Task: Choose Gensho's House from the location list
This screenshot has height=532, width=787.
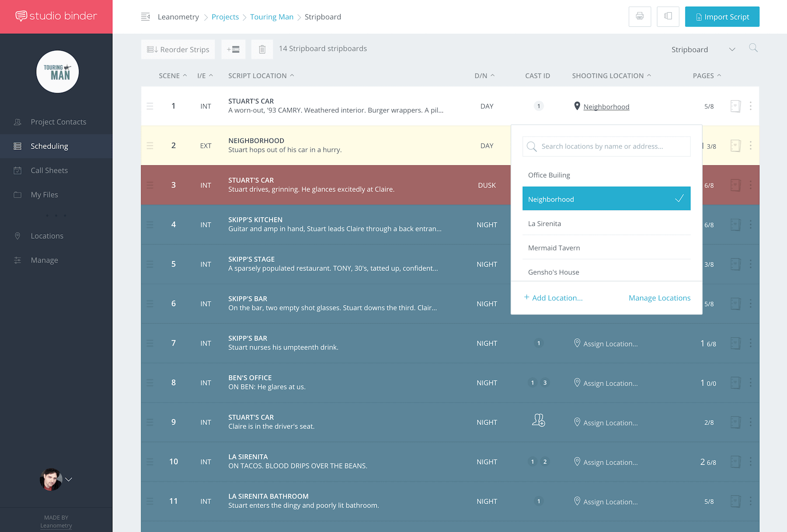Action: point(606,272)
